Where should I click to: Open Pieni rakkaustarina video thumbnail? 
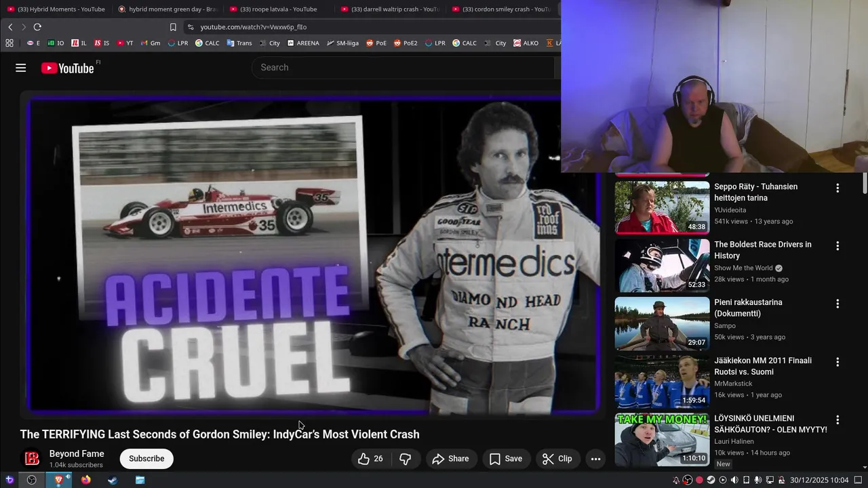pyautogui.click(x=662, y=323)
